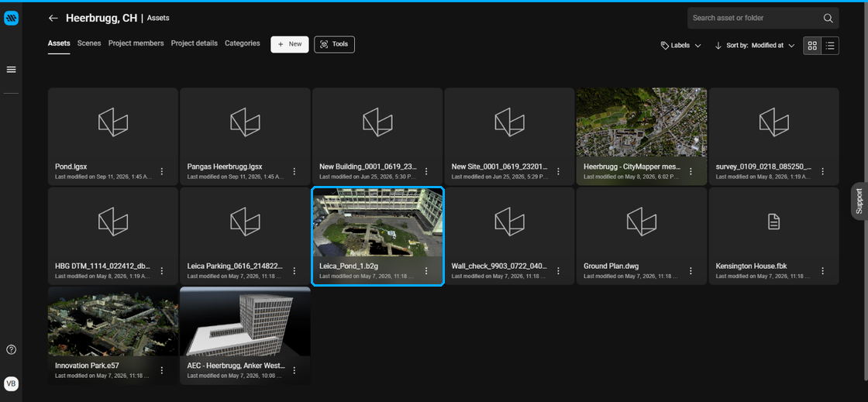This screenshot has height=402, width=868.
Task: Open the Support side tab
Action: click(x=859, y=201)
